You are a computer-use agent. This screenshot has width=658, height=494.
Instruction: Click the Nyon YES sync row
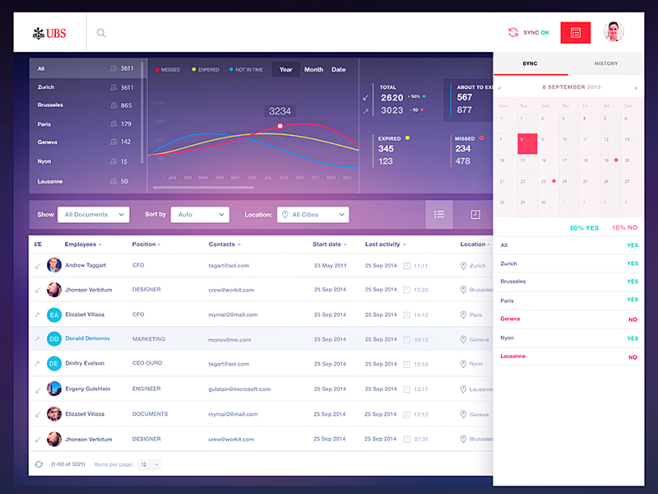click(569, 338)
